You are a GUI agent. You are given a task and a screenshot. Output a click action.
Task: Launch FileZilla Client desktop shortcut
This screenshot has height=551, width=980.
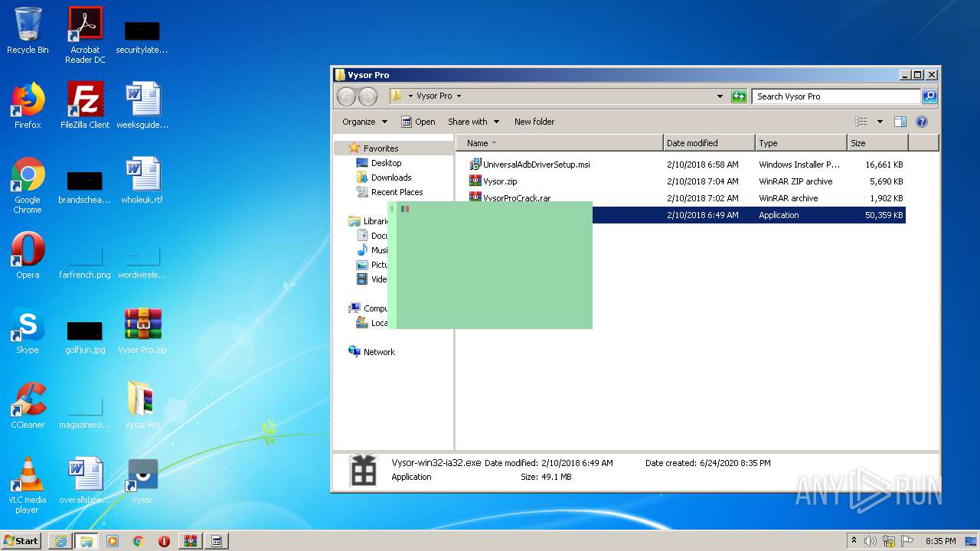(85, 106)
